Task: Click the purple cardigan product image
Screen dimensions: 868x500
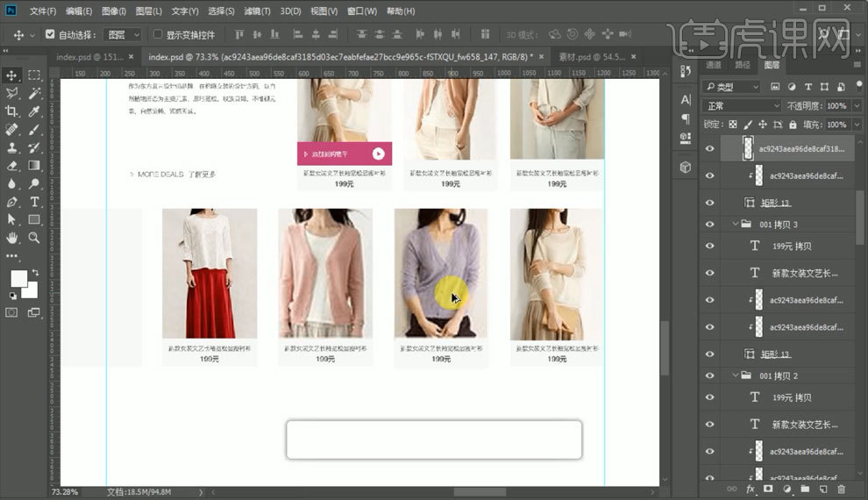Action: pos(441,273)
